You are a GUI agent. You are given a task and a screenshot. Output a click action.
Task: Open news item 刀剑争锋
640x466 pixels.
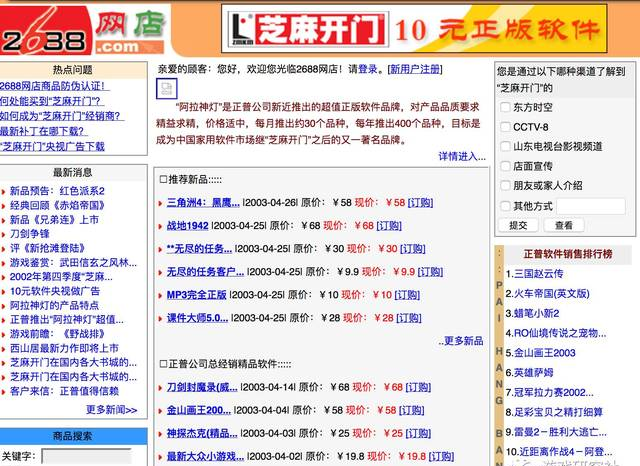pos(30,234)
